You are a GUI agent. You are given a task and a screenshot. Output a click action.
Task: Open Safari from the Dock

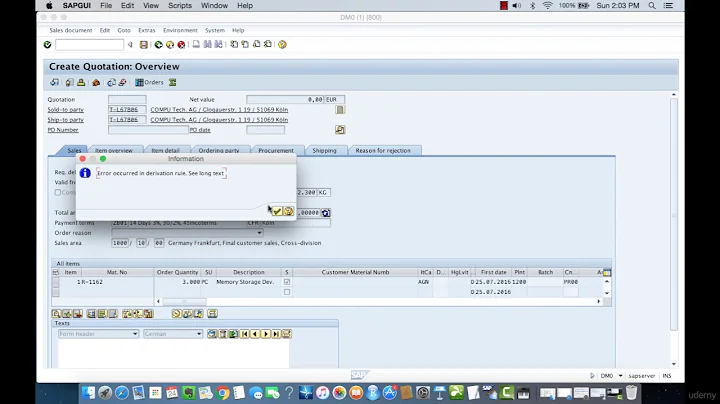[x=122, y=393]
